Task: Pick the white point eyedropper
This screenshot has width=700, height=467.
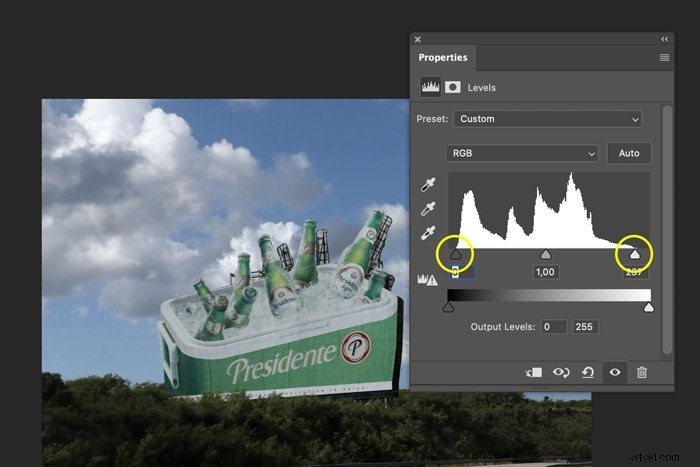Action: tap(428, 233)
